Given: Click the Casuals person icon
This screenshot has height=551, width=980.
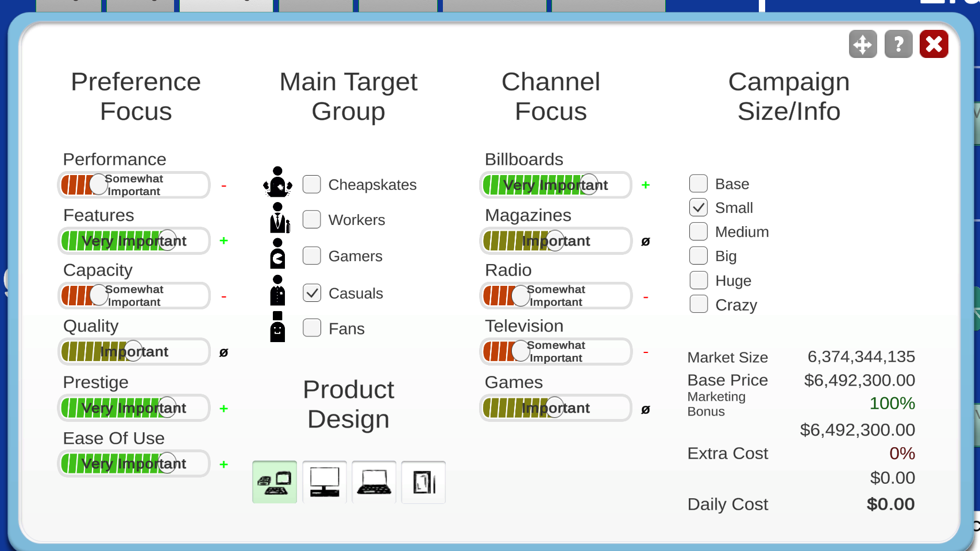Looking at the screenshot, I should tap(277, 290).
